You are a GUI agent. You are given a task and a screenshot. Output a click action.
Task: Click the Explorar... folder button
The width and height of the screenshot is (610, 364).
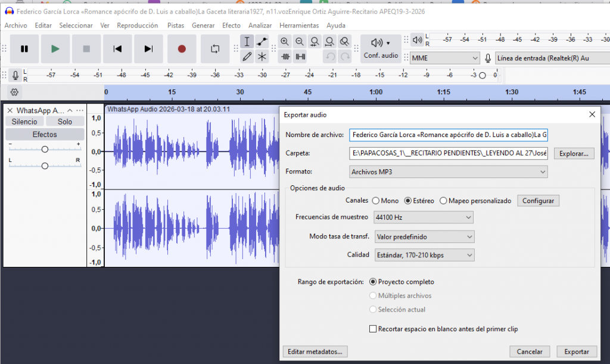point(574,154)
